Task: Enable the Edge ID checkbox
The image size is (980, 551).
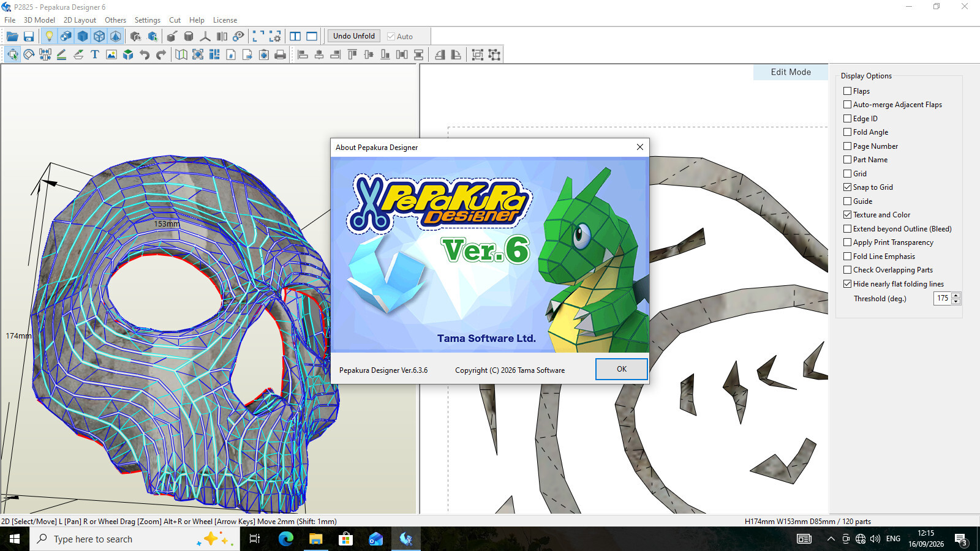Action: (x=848, y=119)
